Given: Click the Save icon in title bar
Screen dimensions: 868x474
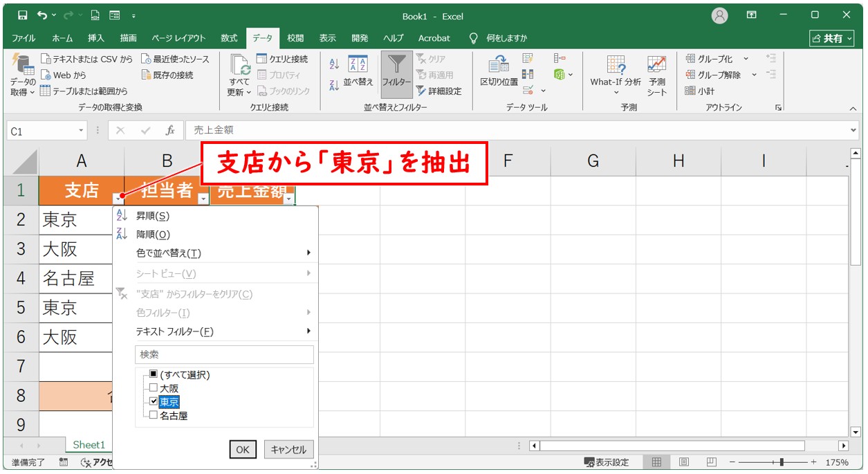Looking at the screenshot, I should 22,15.
